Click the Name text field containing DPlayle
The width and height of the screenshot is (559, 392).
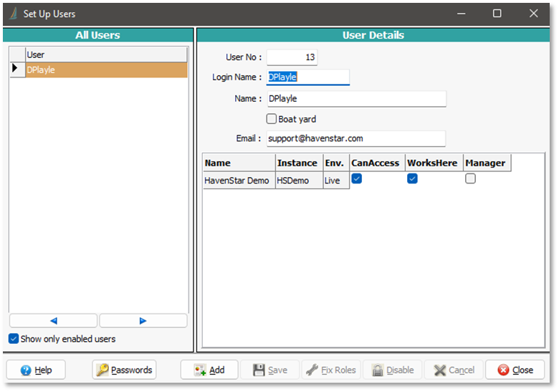pos(355,98)
